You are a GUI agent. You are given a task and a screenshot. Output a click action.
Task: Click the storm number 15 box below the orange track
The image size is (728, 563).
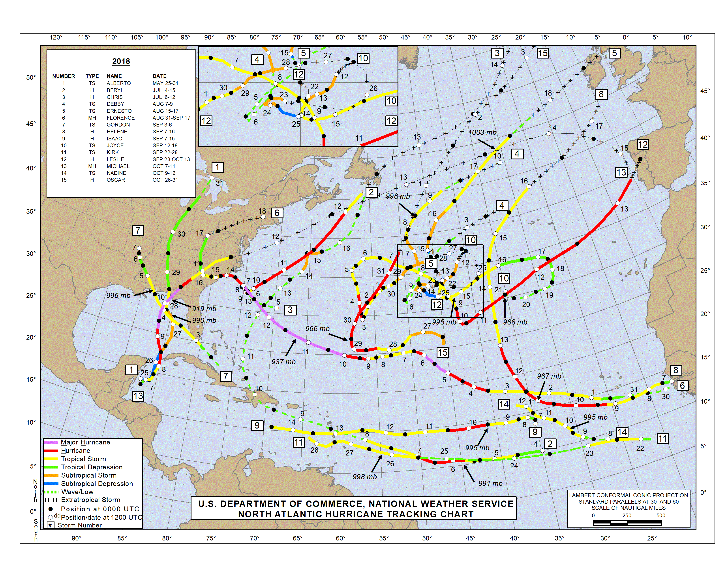[443, 353]
